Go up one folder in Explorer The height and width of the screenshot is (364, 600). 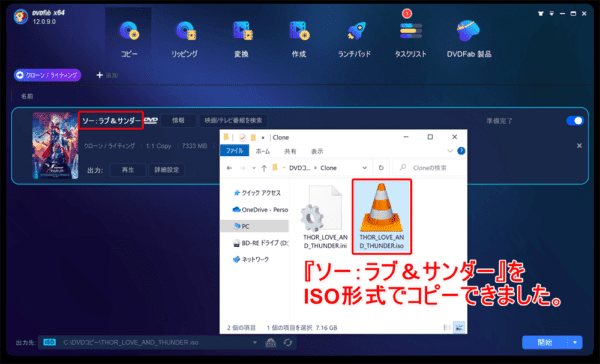pyautogui.click(x=264, y=168)
